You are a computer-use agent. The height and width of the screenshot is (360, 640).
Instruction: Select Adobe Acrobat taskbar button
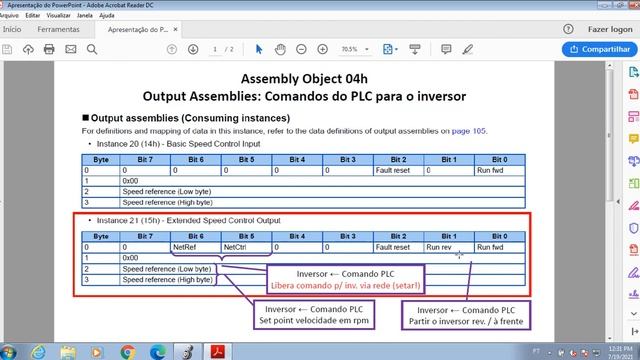218,352
